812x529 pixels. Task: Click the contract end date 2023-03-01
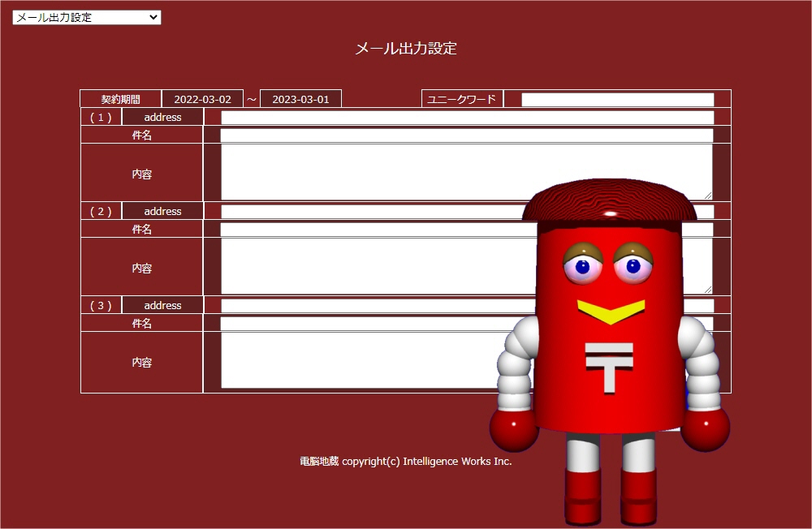point(300,99)
